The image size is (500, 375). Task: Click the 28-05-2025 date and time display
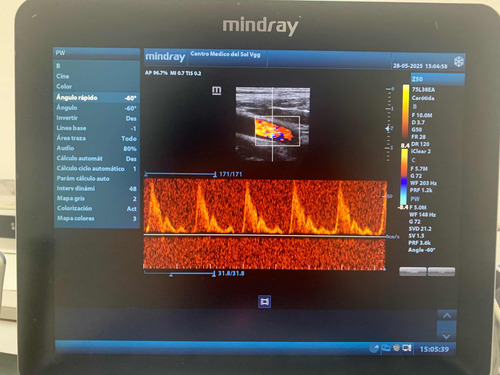tap(420, 66)
